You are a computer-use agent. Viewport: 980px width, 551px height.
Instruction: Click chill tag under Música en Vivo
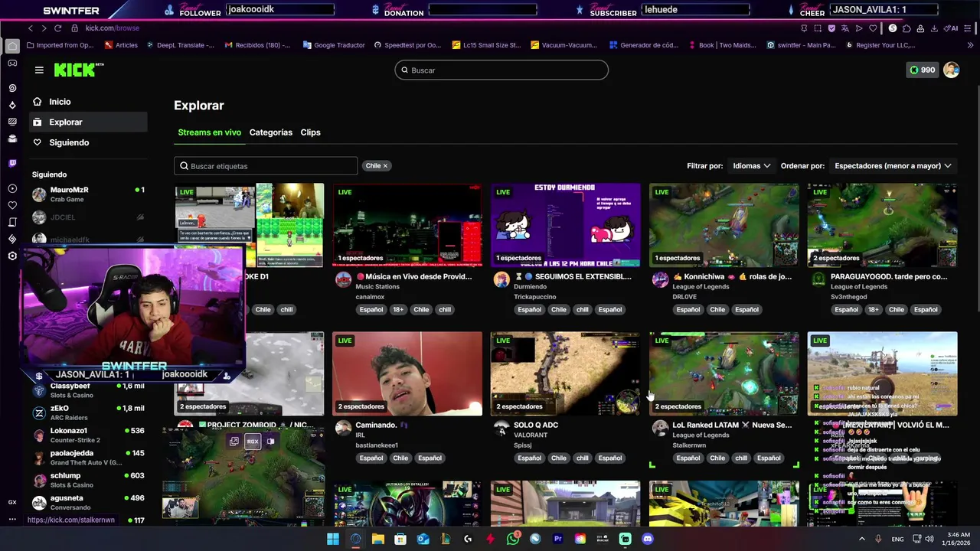click(x=445, y=310)
